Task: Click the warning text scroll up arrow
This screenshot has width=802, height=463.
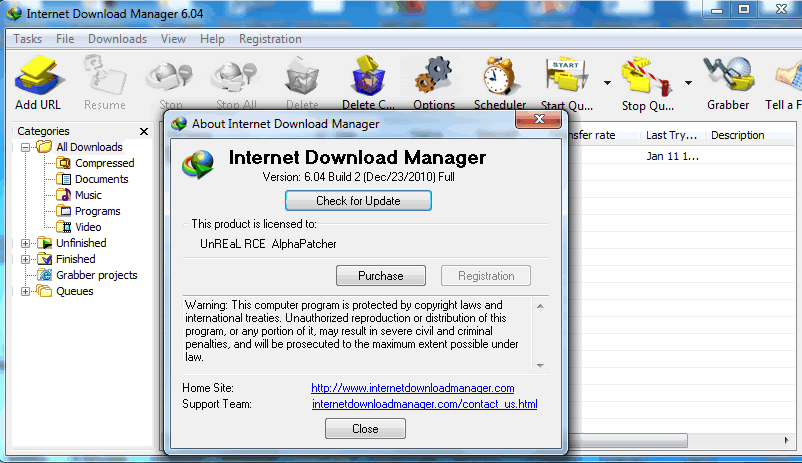Action: [x=540, y=306]
